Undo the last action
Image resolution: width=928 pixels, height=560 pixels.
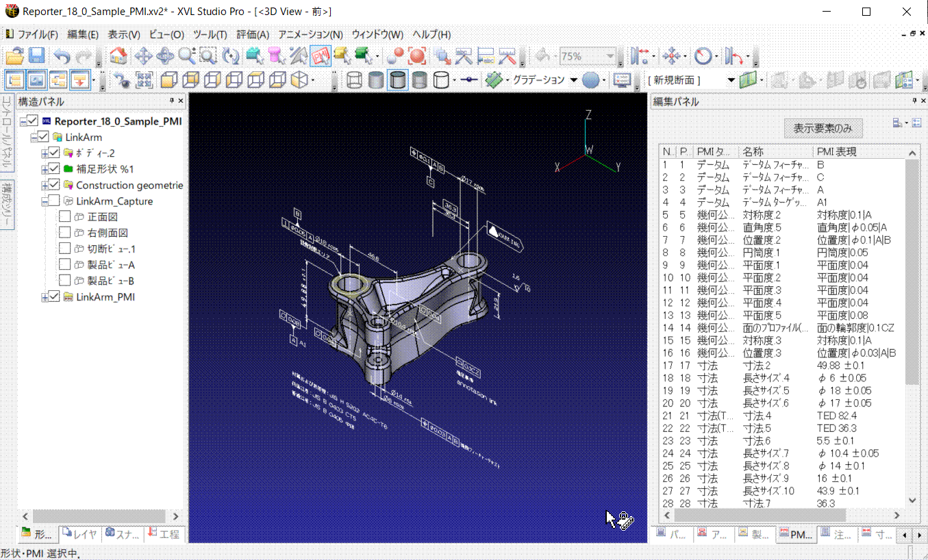tap(62, 56)
